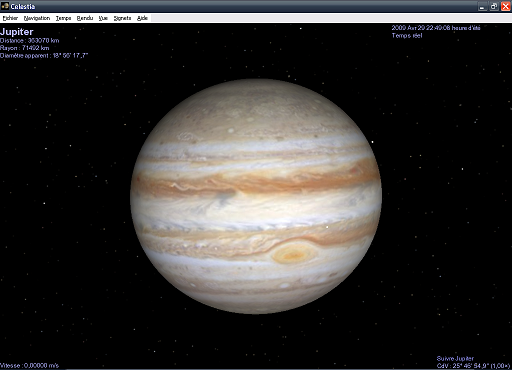Click the 'Distance' readout line
This screenshot has width=512, height=370.
pos(30,41)
